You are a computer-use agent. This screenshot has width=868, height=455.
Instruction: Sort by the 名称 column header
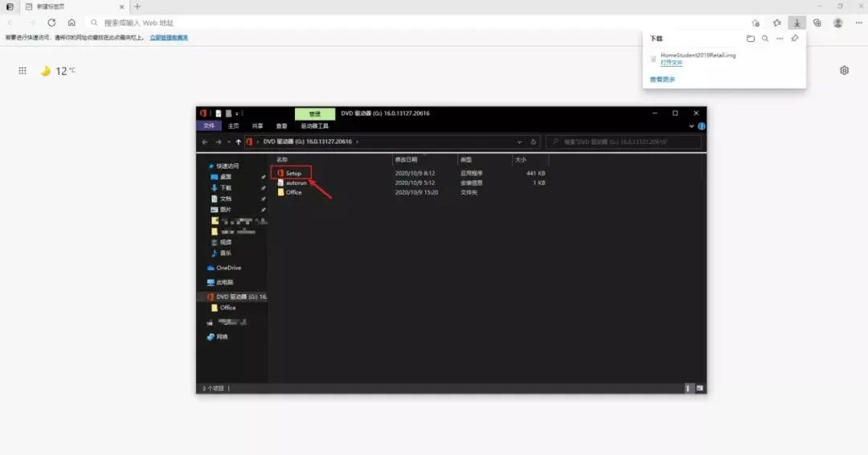[282, 159]
